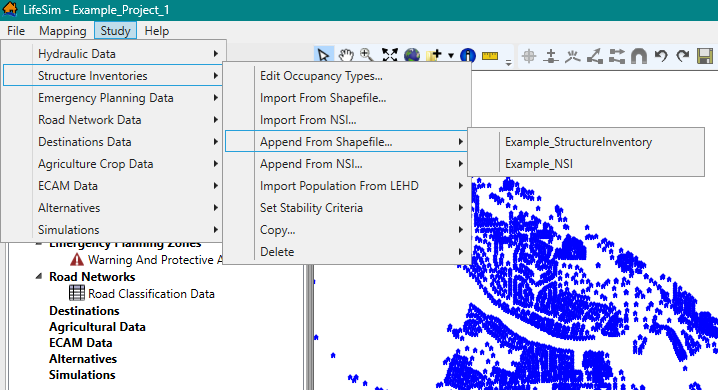Screen dimensions: 718x390
Task: Choose Import From Shapefile…
Action: (347, 98)
